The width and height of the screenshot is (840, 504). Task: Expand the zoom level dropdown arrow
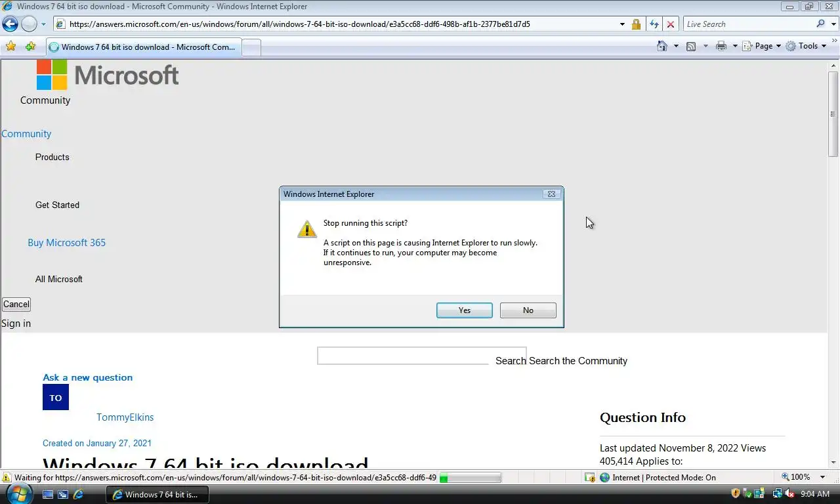point(823,477)
